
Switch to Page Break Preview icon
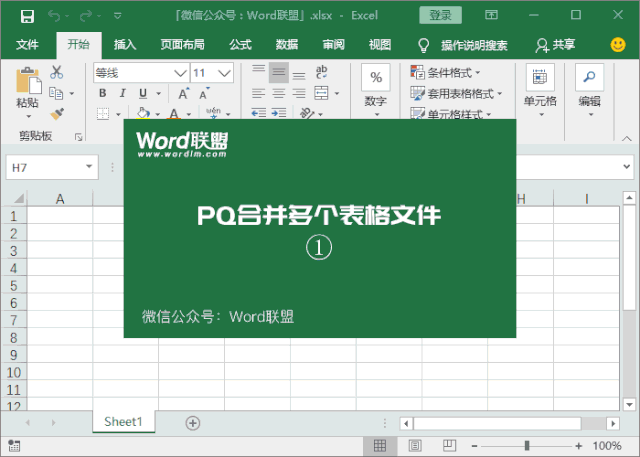pyautogui.click(x=449, y=446)
